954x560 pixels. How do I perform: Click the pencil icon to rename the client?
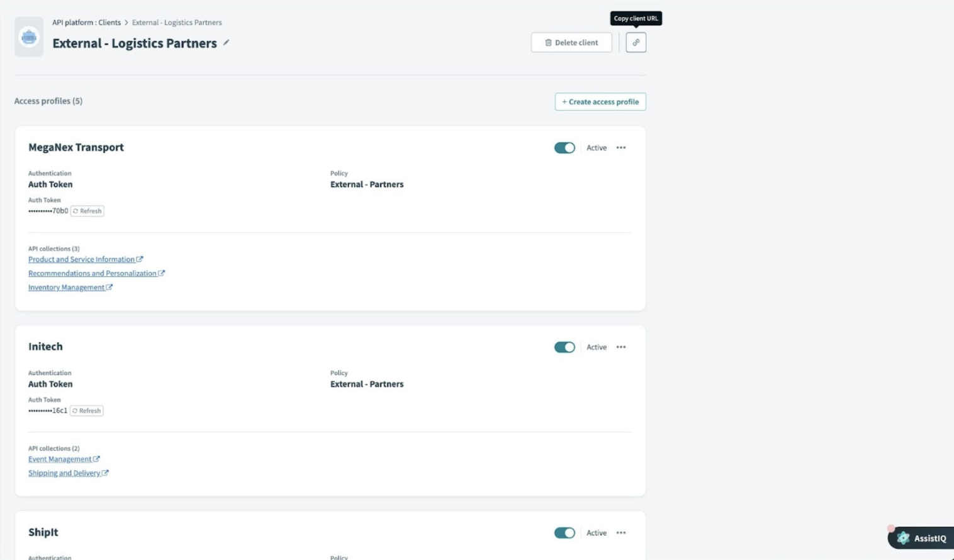(226, 43)
